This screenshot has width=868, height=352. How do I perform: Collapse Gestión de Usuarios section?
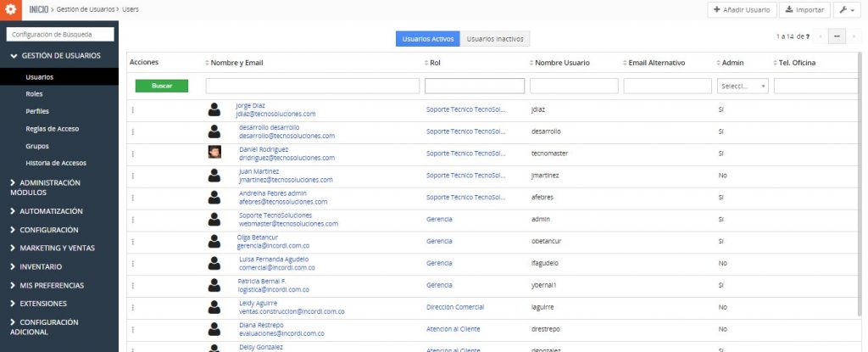click(x=59, y=56)
